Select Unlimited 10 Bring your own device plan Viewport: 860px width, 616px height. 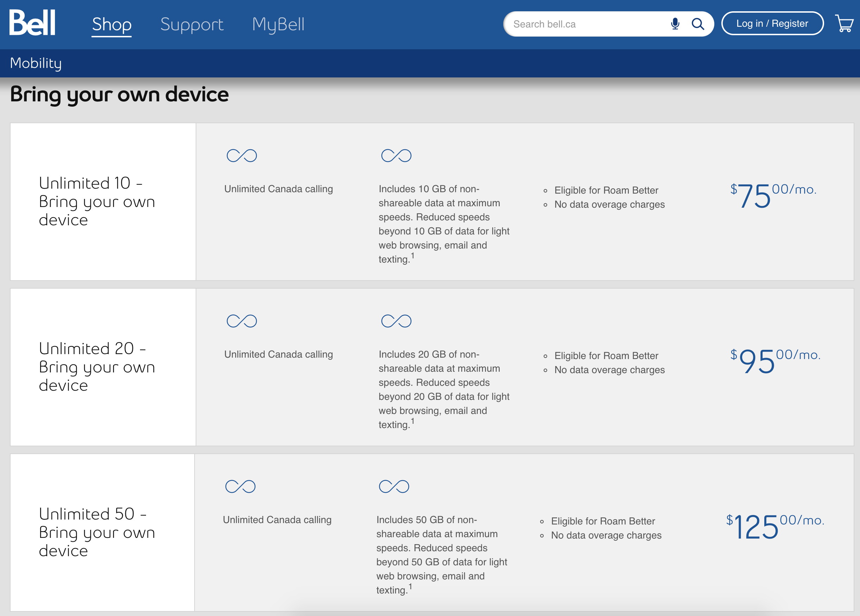(x=97, y=201)
